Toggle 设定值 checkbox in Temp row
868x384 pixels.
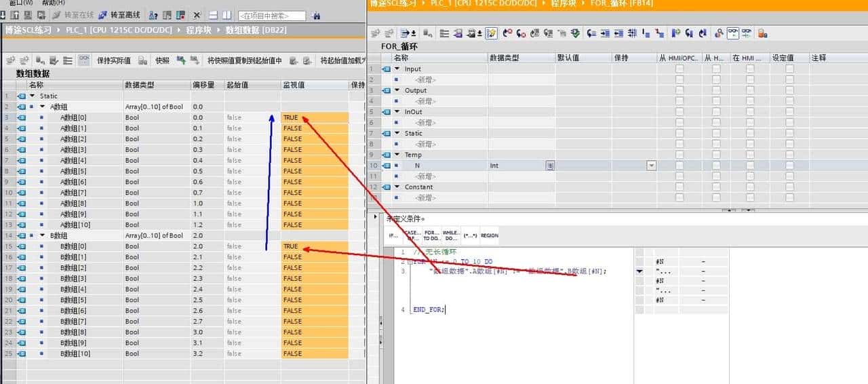tap(789, 155)
